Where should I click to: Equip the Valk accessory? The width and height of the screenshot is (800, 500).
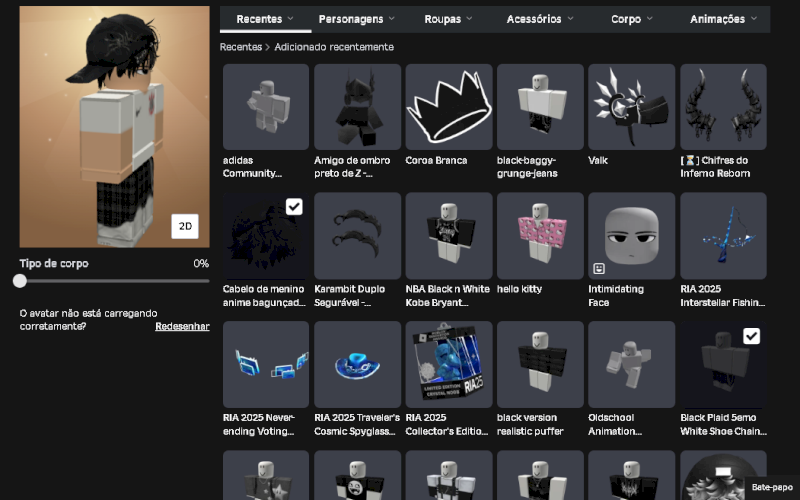coord(632,107)
